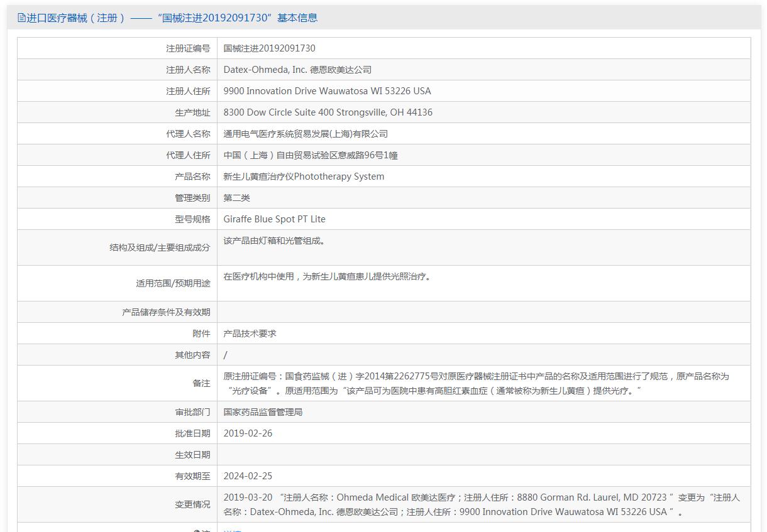Click product name 新生儿黄疸治疗仪Phototherapy System
This screenshot has width=767, height=532.
(x=304, y=176)
